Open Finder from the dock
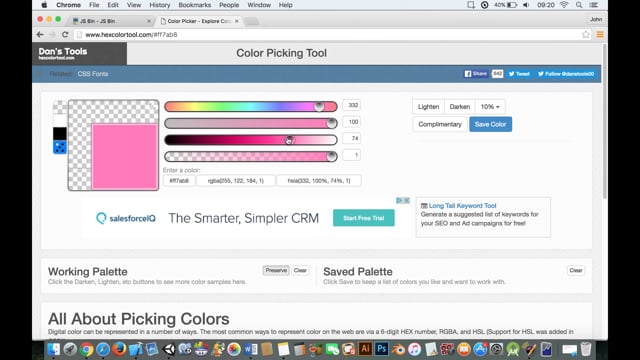640x360 pixels. pyautogui.click(x=53, y=349)
